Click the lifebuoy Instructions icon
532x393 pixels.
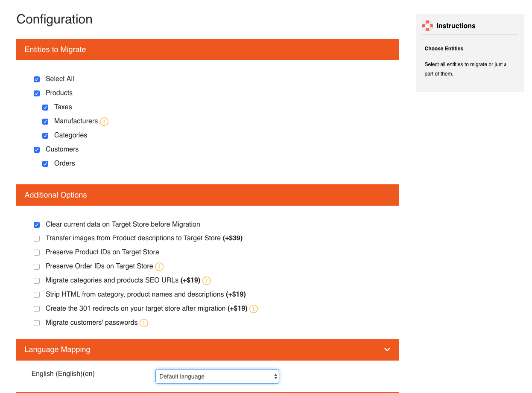(x=427, y=26)
